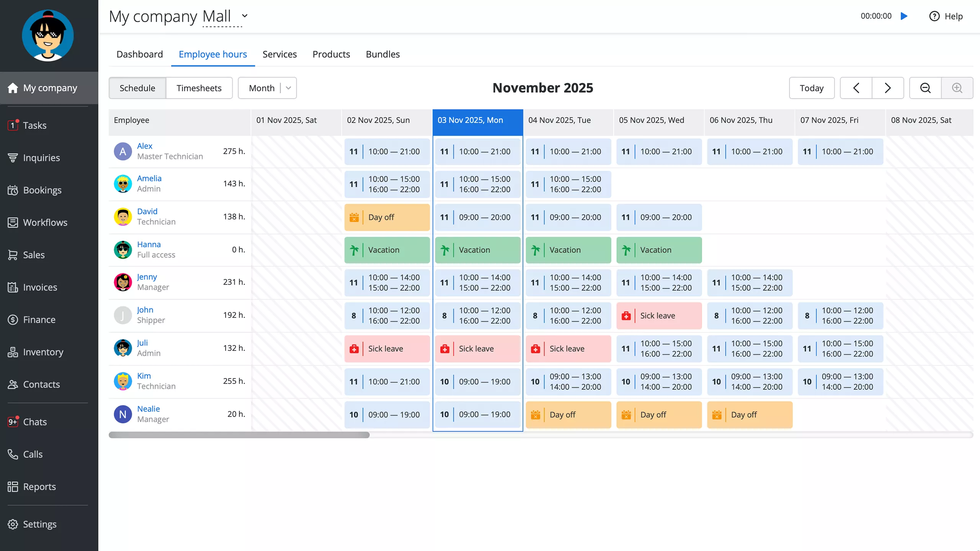Select the Schedule view toggle
This screenshot has height=551, width=980.
(x=137, y=88)
